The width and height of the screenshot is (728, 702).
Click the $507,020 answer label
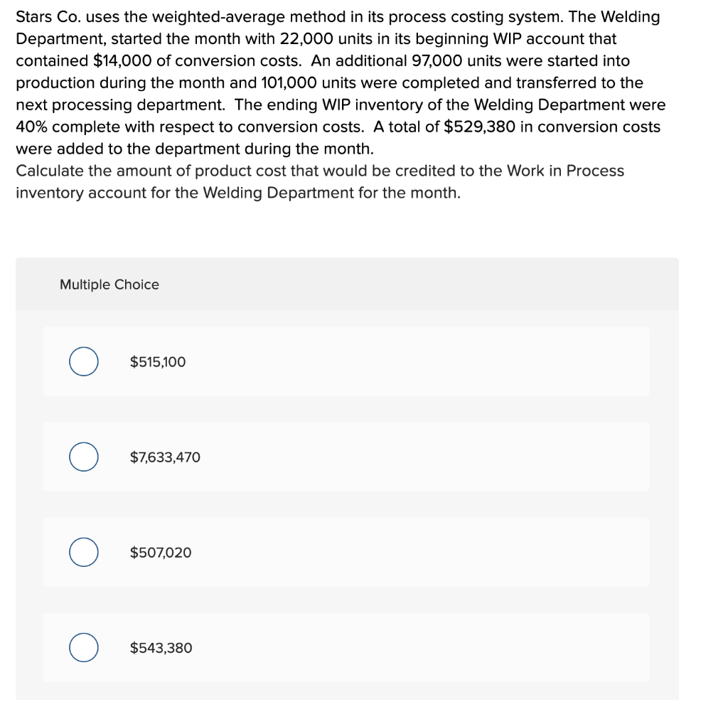pos(160,553)
